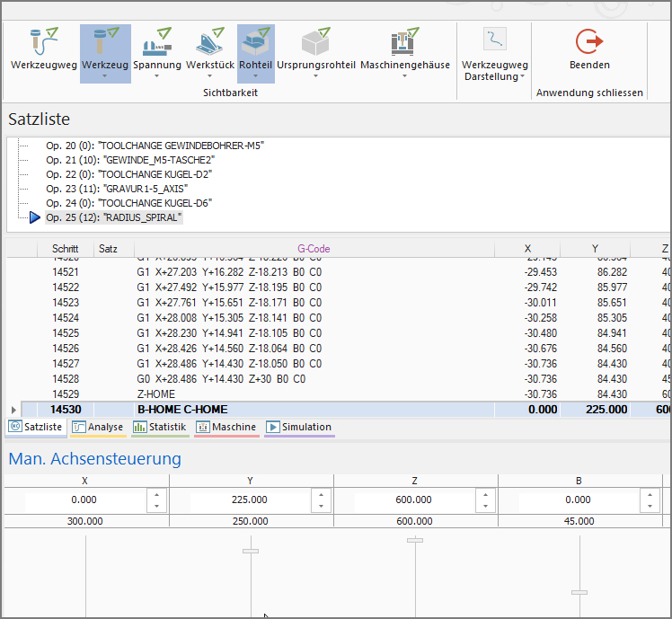Toggle Maschinengehäuse visibility icon

[405, 41]
